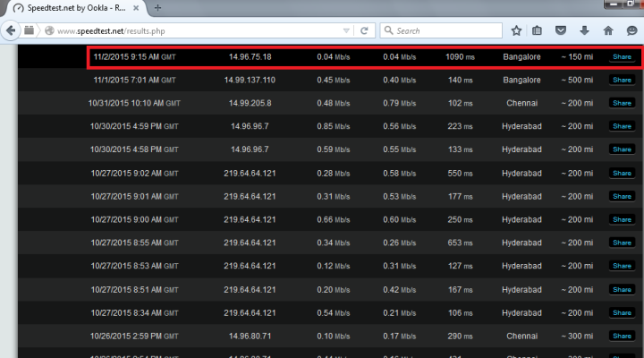644x358 pixels.
Task: Open the Hello chat bubble icon
Action: [x=631, y=30]
